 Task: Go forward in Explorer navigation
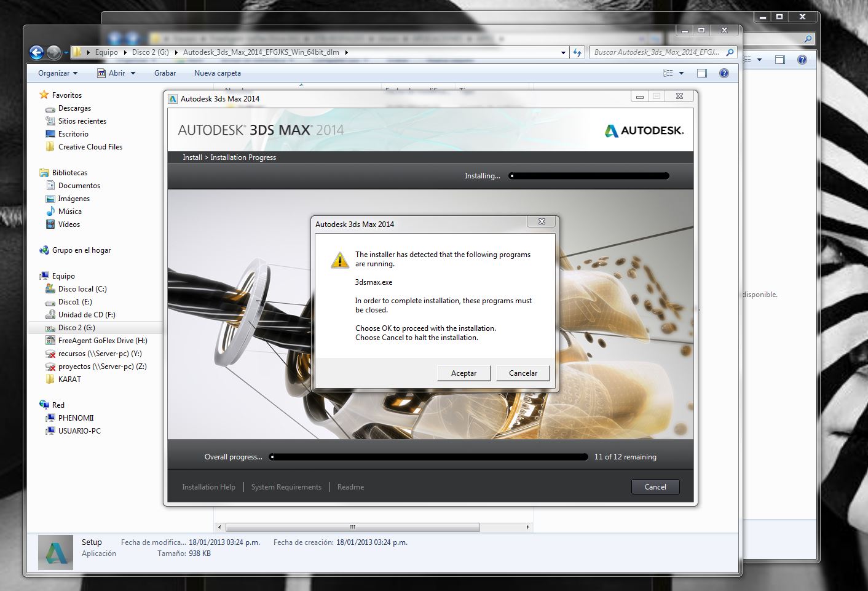coord(53,53)
